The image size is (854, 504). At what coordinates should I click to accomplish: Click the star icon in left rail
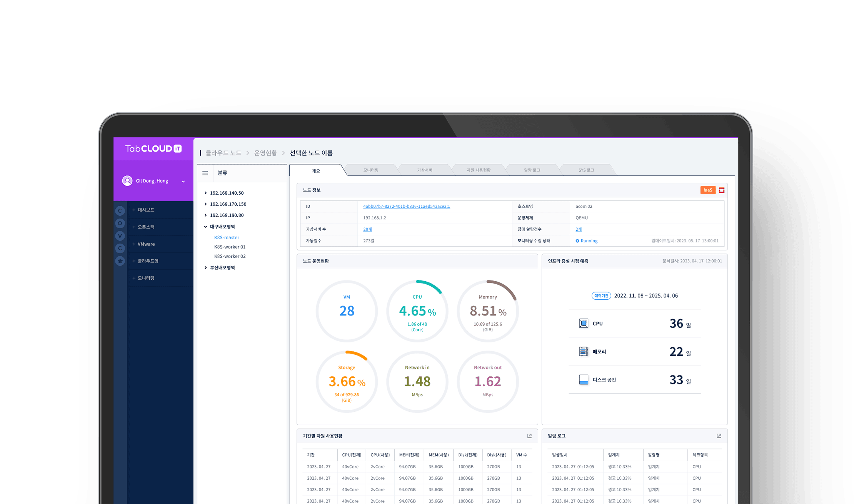point(120,261)
